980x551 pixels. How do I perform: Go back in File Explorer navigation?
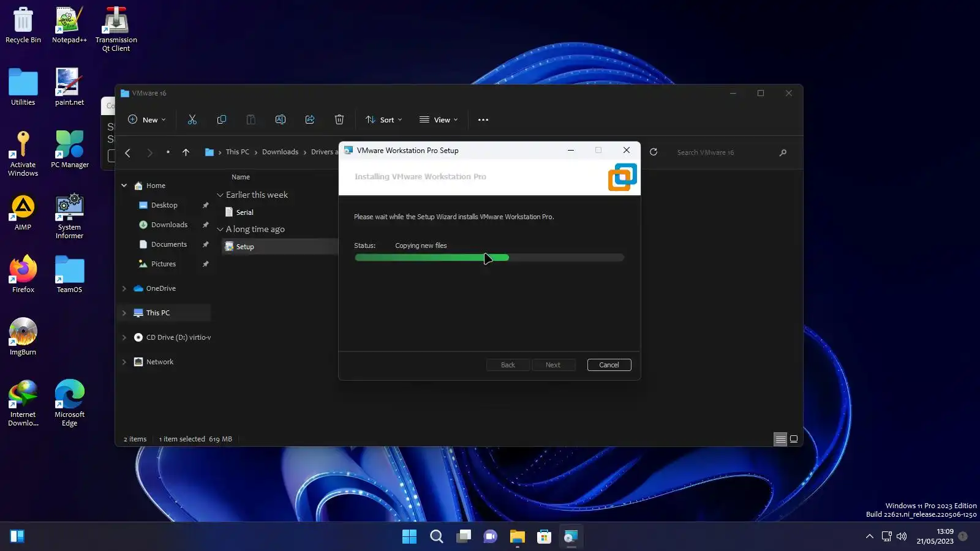point(128,152)
